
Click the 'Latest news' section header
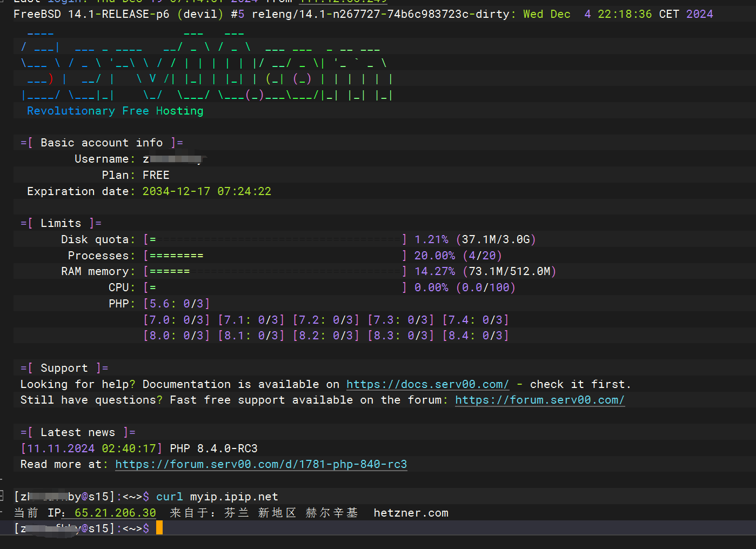pos(78,432)
